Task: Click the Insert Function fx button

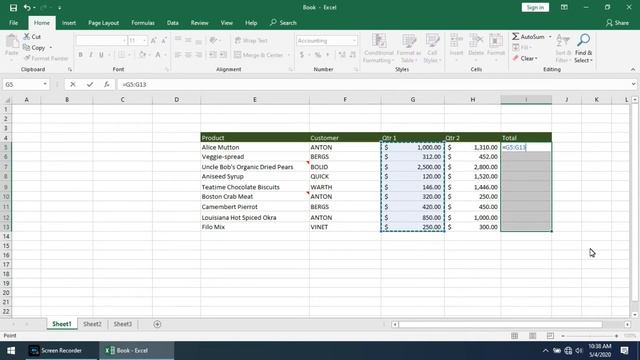Action: click(107, 84)
